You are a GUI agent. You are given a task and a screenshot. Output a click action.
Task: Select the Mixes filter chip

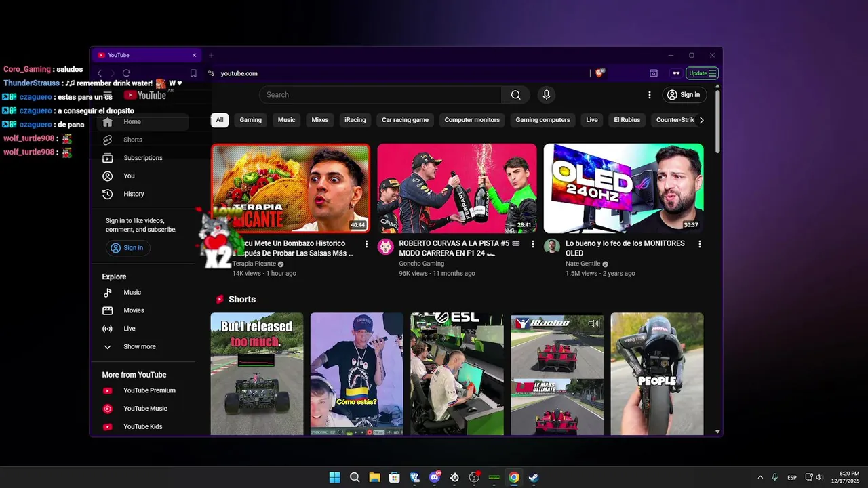tap(320, 120)
